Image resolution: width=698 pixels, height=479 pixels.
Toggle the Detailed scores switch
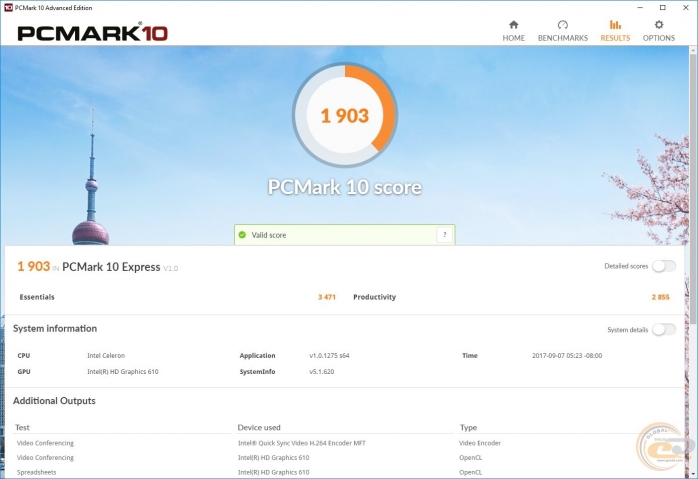[664, 266]
